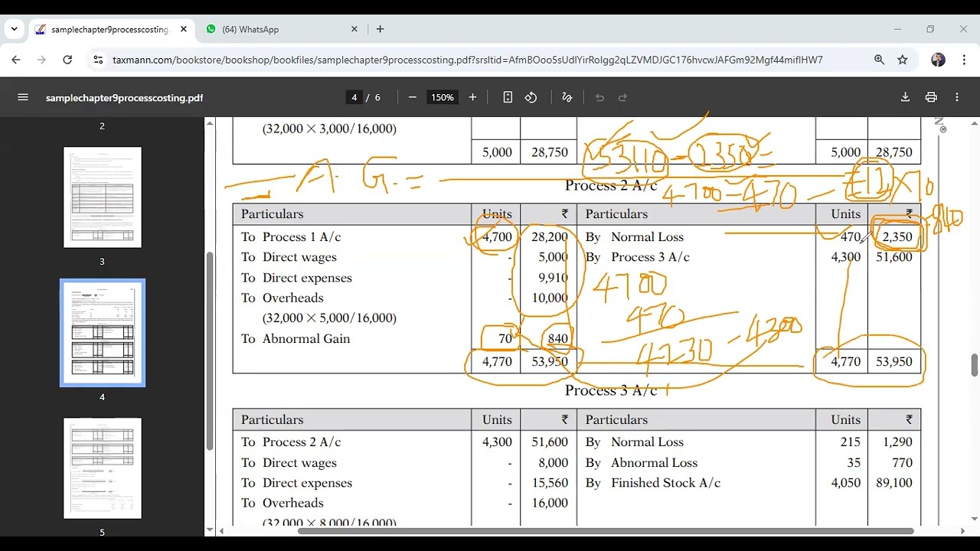The image size is (980, 551).
Task: Toggle the PDF sidebar hamburger menu
Action: click(x=23, y=97)
